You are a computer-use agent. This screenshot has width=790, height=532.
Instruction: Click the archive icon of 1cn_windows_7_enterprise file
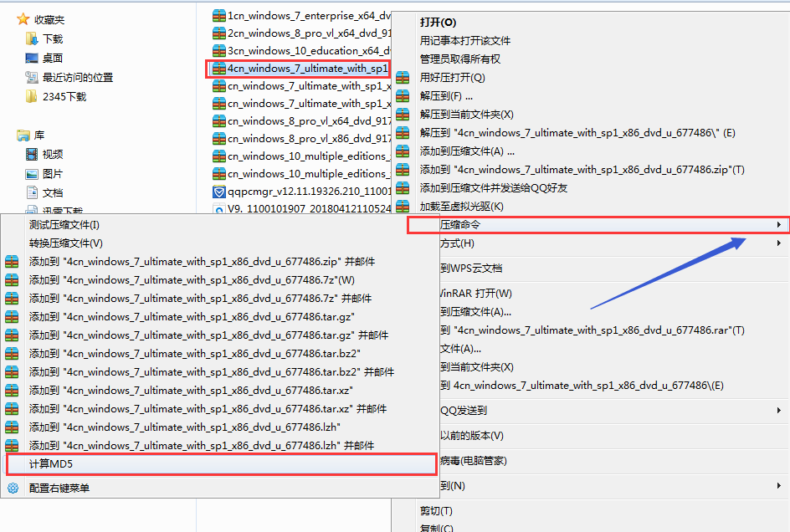point(219,15)
